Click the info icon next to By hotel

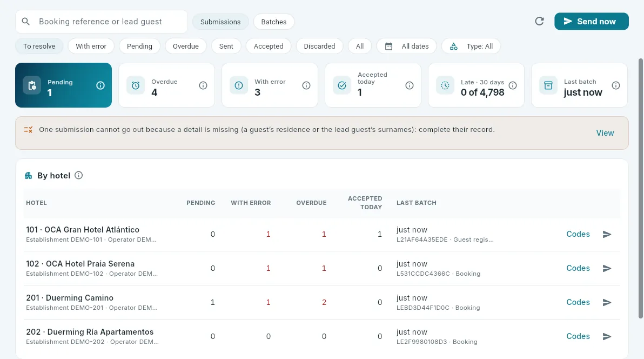click(78, 176)
